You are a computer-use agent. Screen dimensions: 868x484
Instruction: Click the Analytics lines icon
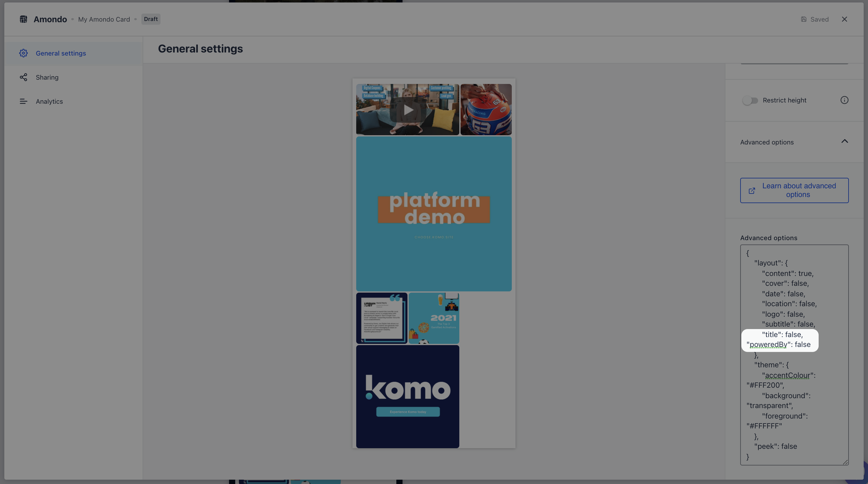click(23, 102)
